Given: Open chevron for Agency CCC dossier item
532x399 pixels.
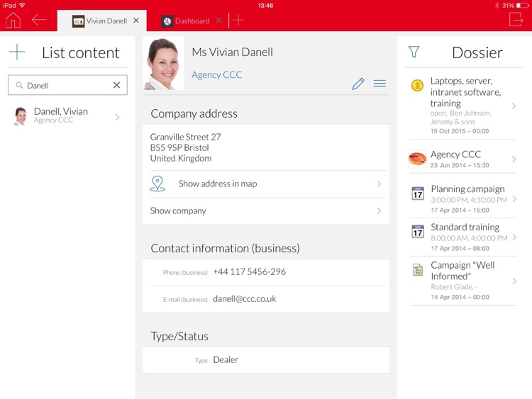Looking at the screenshot, I should (514, 159).
